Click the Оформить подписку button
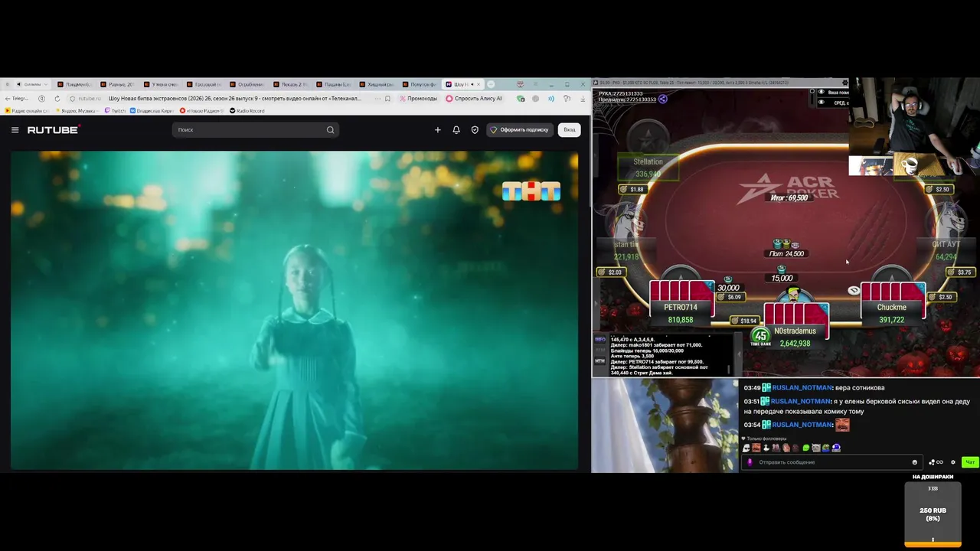The width and height of the screenshot is (980, 551). [519, 130]
